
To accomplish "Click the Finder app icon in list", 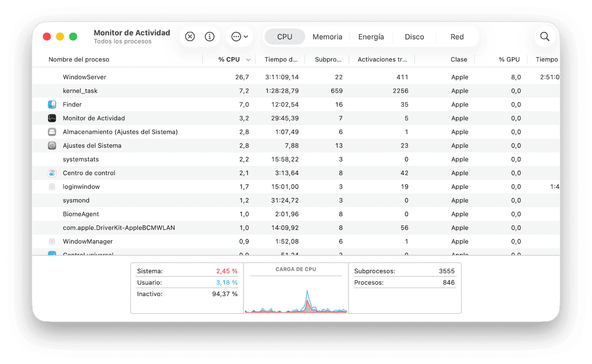I will tap(52, 105).
